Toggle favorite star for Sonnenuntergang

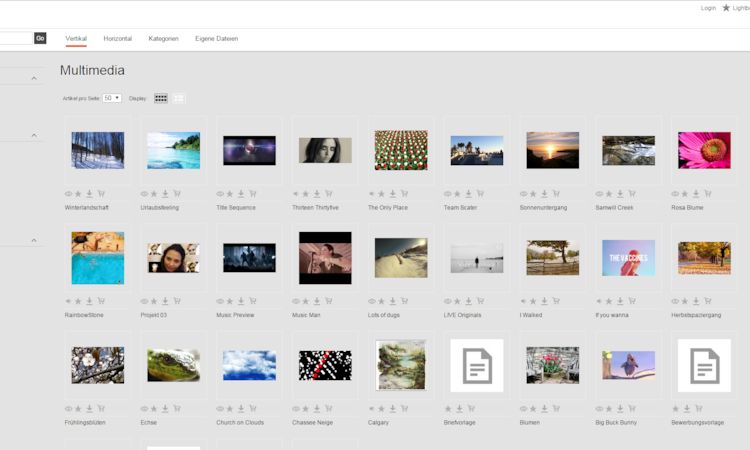click(533, 194)
